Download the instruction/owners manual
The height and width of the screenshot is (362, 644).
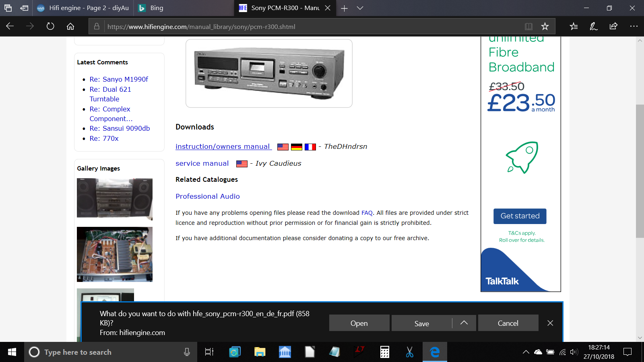point(223,146)
